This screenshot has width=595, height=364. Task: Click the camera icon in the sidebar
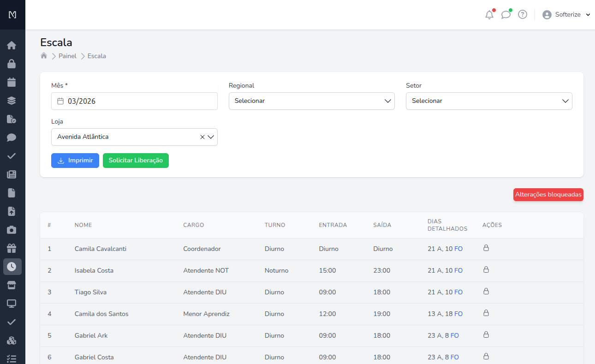pyautogui.click(x=12, y=230)
